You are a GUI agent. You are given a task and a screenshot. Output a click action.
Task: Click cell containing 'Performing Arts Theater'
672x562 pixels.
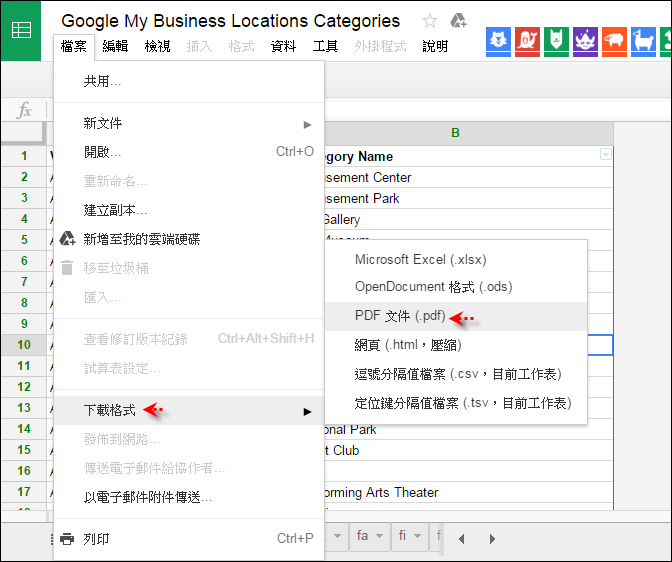pyautogui.click(x=469, y=492)
